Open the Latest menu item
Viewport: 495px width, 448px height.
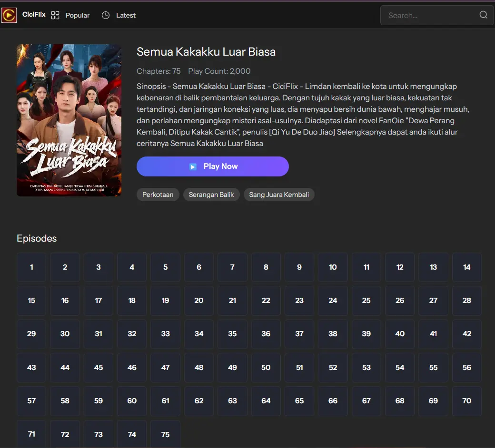pos(126,15)
